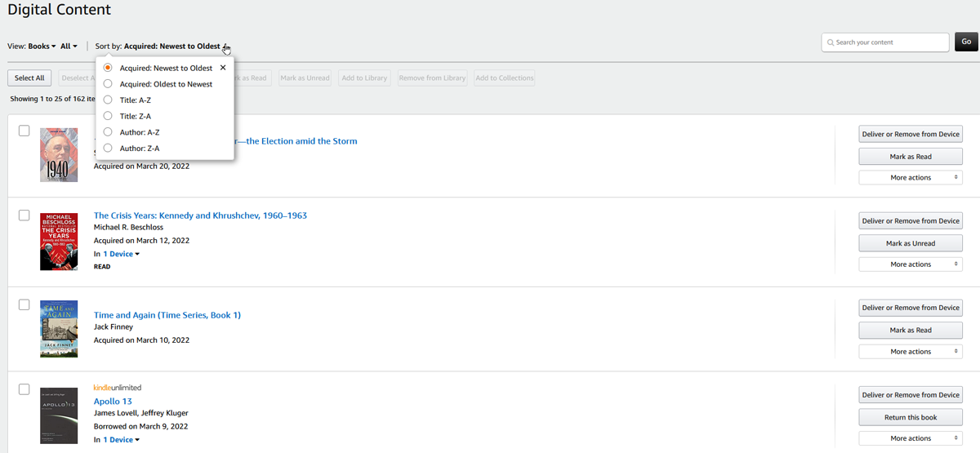Open the View Books dropdown

click(x=42, y=47)
